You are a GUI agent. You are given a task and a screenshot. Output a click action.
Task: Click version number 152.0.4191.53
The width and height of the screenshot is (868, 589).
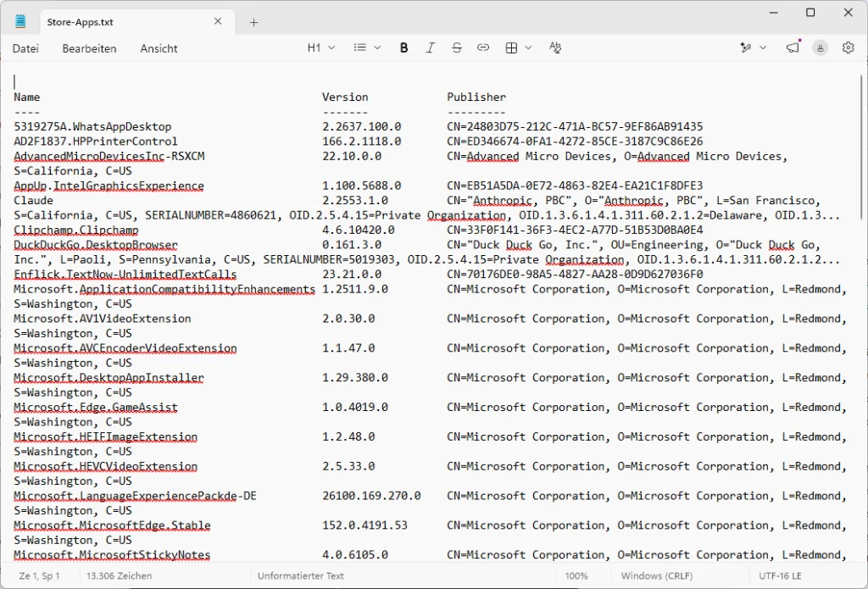(x=364, y=525)
